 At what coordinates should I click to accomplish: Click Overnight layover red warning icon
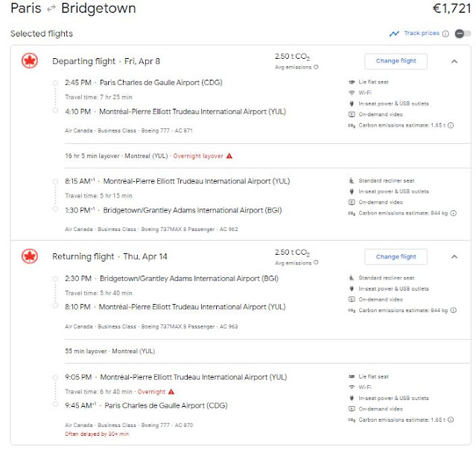229,156
